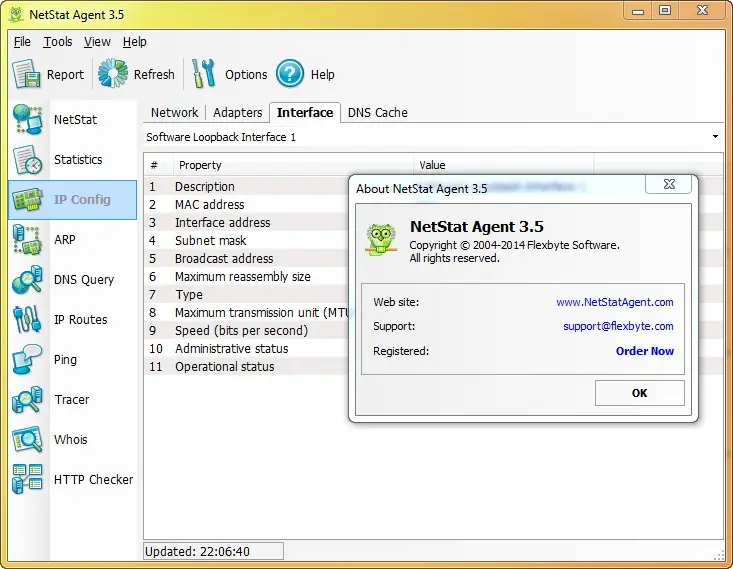The width and height of the screenshot is (733, 569).
Task: Click the Refresh label in the toolbar
Action: point(154,74)
